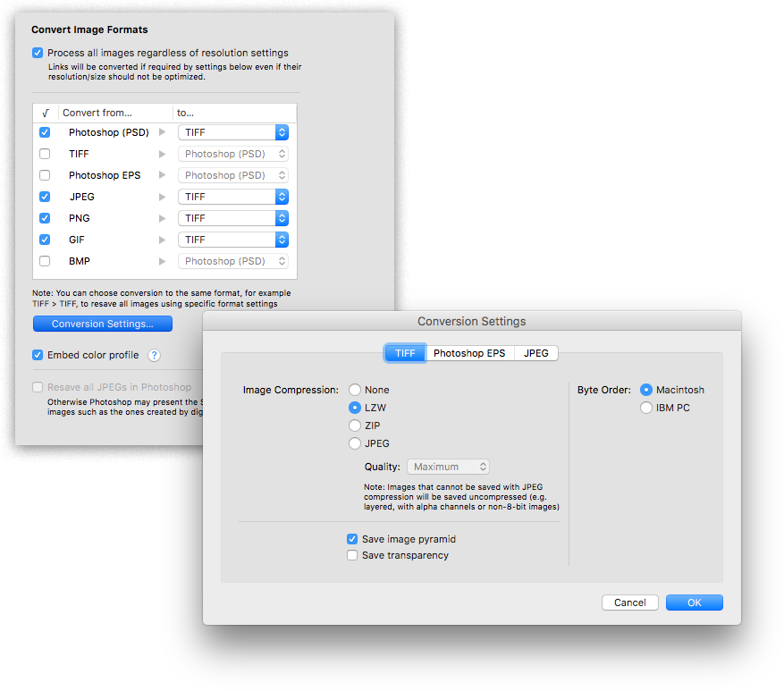Choose IBM PC byte order

646,408
